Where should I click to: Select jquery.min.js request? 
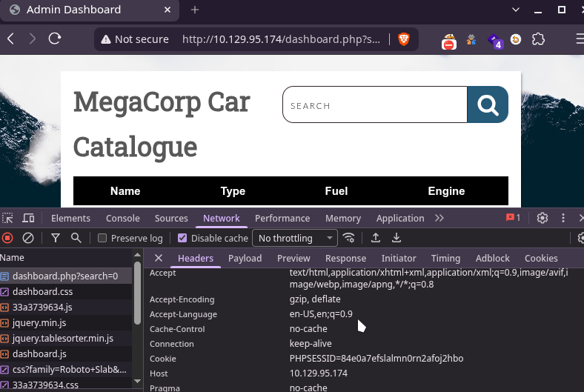pos(66,323)
